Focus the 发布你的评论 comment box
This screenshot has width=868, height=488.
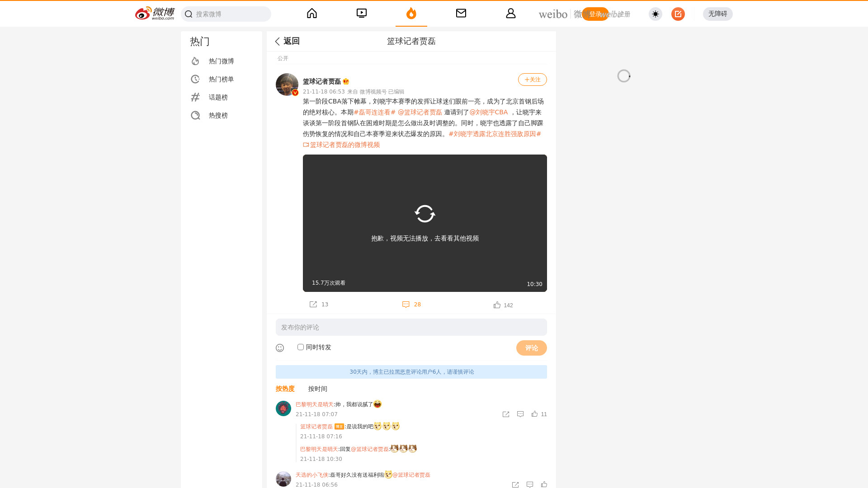(x=411, y=327)
